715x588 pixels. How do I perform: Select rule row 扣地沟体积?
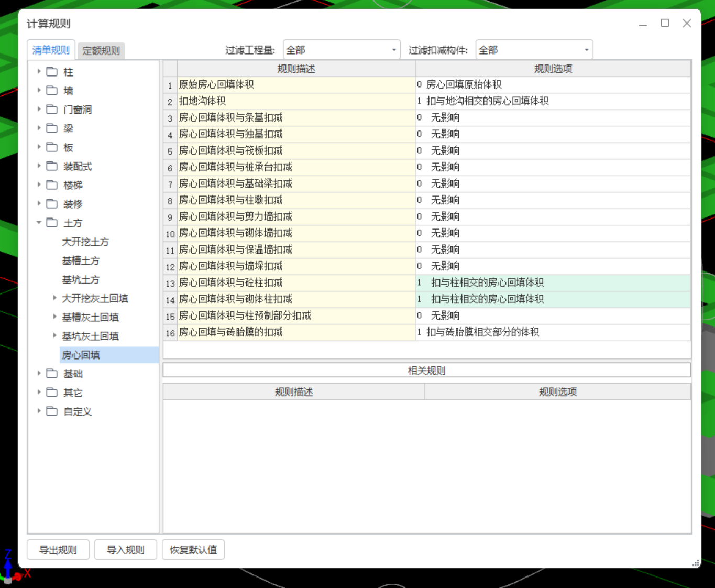296,101
